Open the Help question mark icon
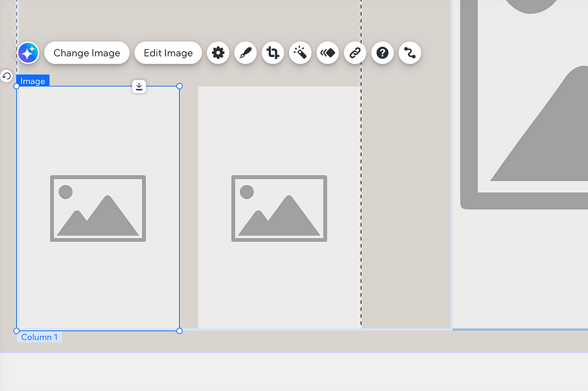 tap(383, 53)
